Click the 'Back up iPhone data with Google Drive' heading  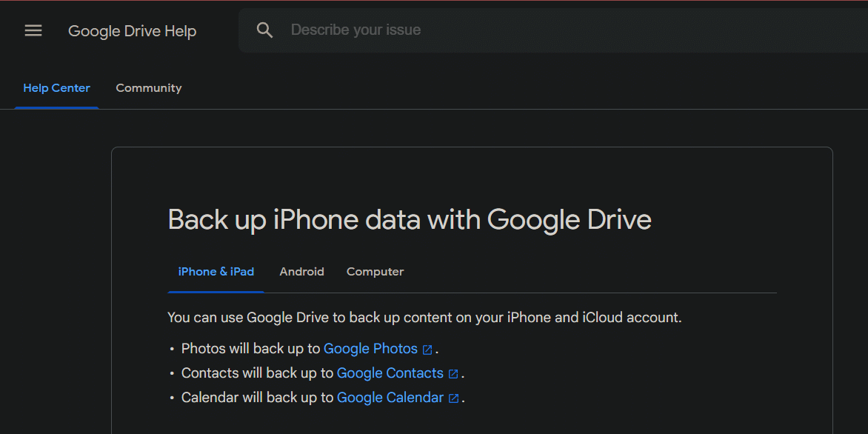coord(410,220)
